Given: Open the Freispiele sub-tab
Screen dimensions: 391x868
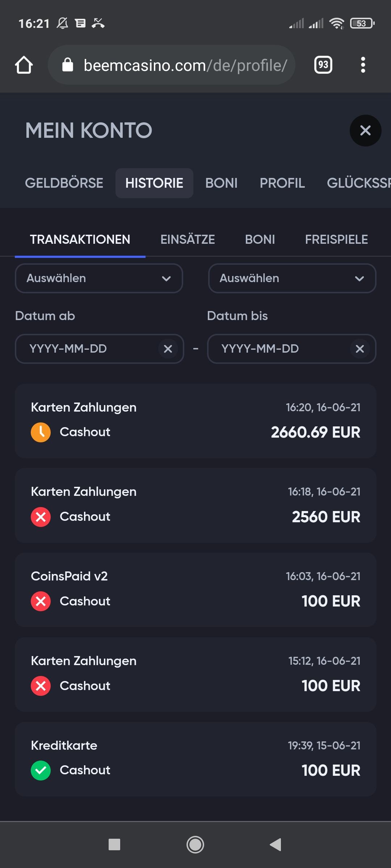Looking at the screenshot, I should tap(336, 239).
